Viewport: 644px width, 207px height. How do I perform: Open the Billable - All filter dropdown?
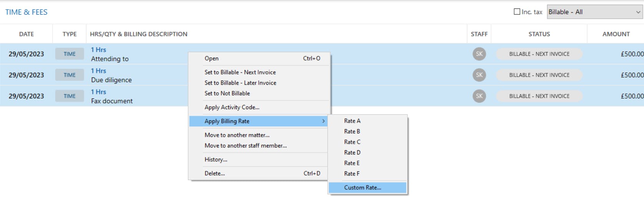tap(595, 12)
